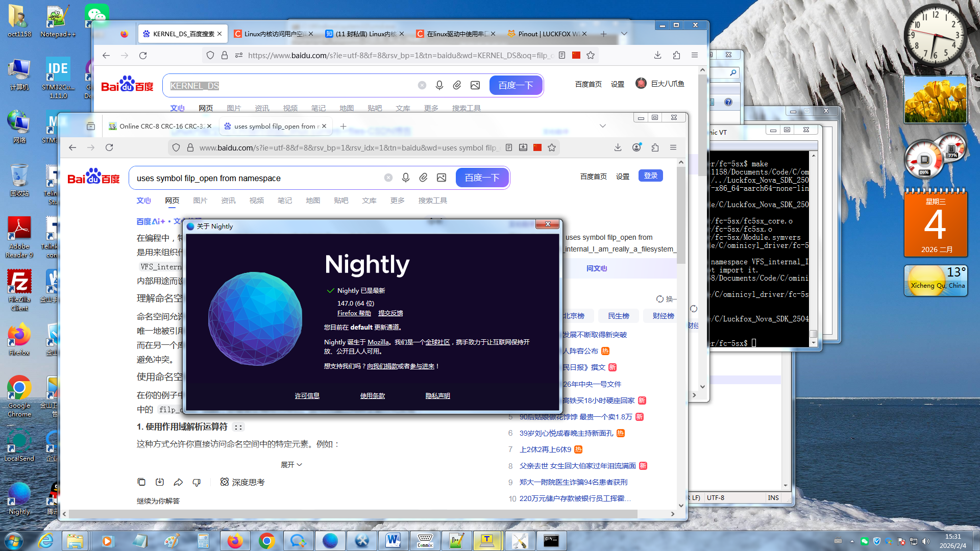Select the 图片 search category tab
Image resolution: width=980 pixels, height=551 pixels.
click(200, 201)
